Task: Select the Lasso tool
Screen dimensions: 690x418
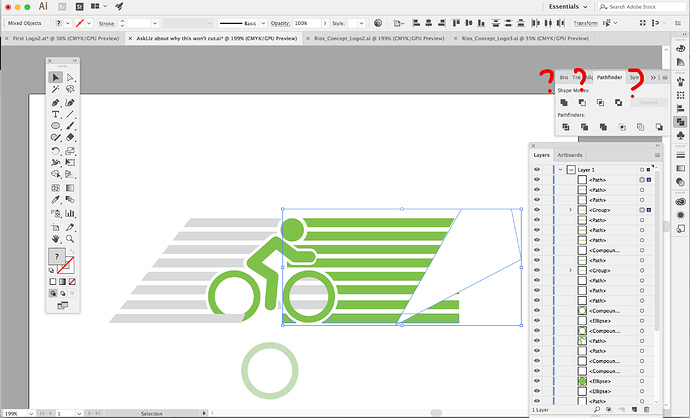Action: tap(70, 89)
